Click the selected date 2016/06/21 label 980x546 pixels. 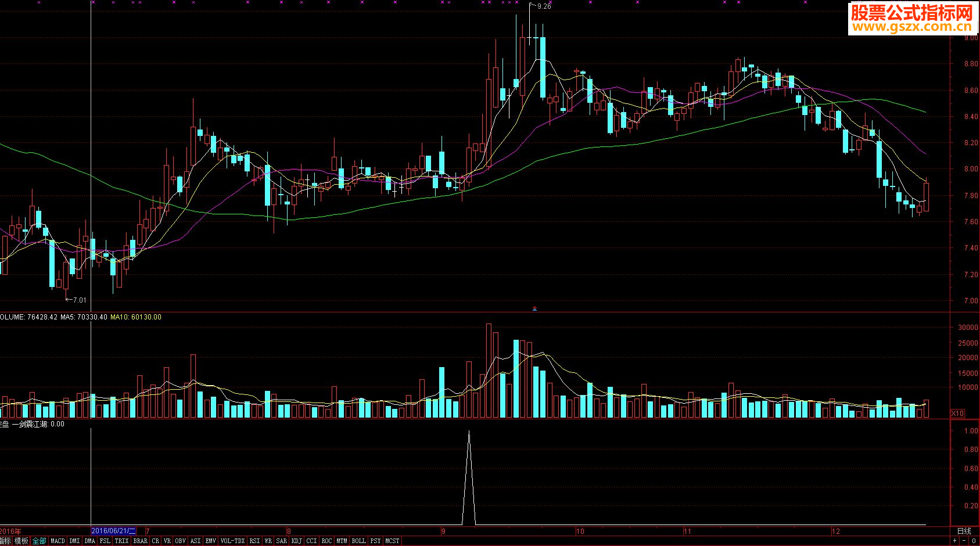[x=114, y=531]
